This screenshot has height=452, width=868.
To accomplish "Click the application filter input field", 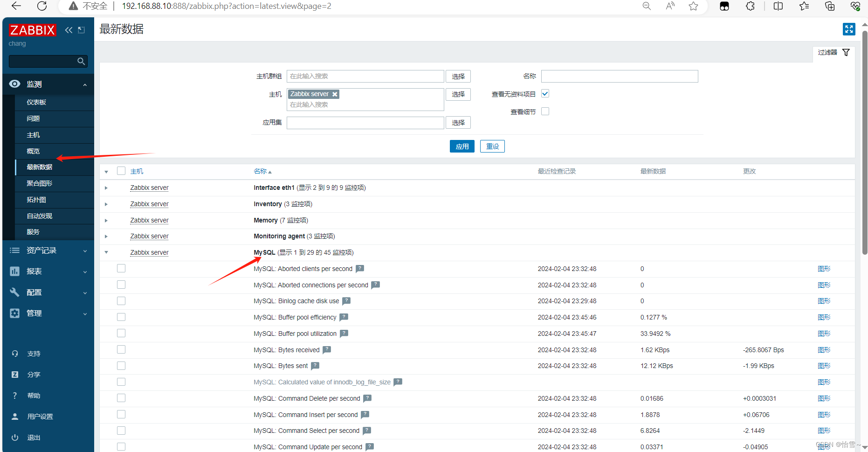I will pyautogui.click(x=365, y=123).
